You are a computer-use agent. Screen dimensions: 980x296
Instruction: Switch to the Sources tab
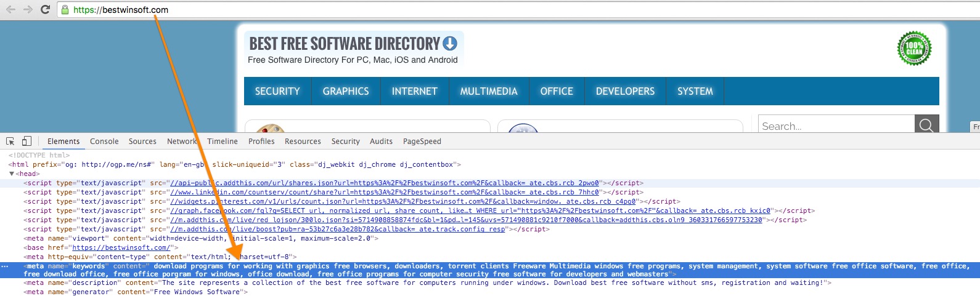(142, 142)
